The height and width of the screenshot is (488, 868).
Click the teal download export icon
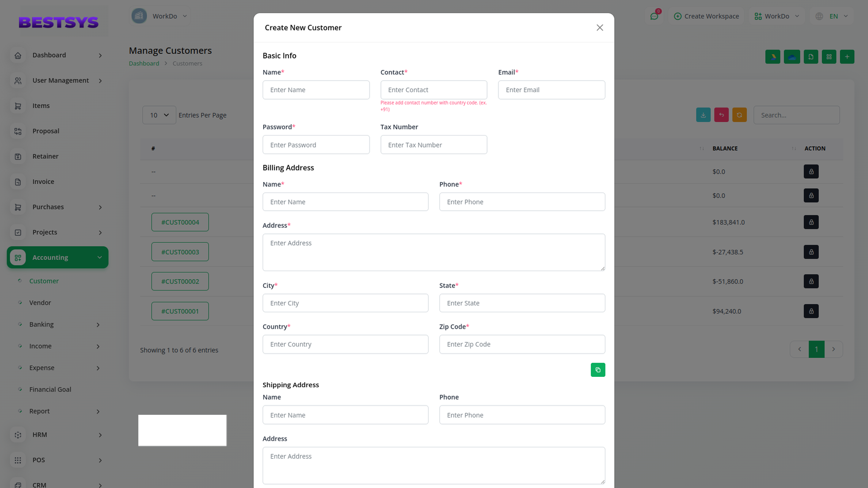click(703, 115)
